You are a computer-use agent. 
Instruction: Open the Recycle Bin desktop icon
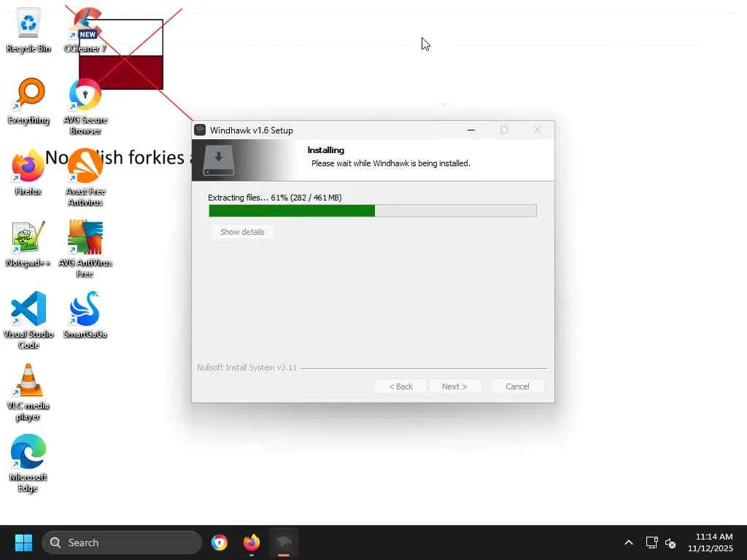point(28,31)
